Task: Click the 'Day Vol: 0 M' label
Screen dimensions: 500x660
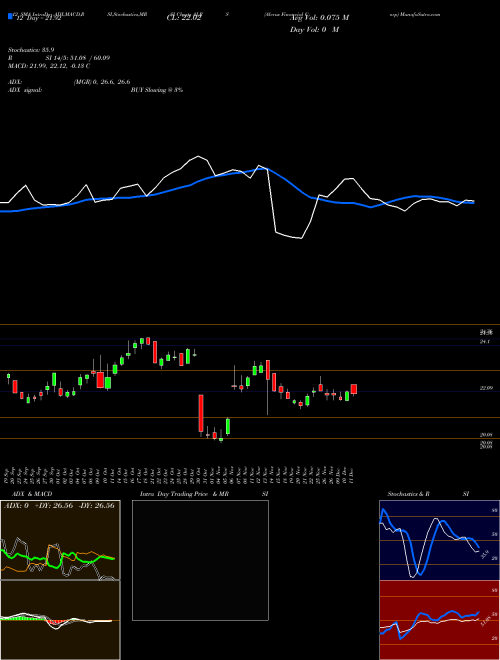Action: [314, 30]
